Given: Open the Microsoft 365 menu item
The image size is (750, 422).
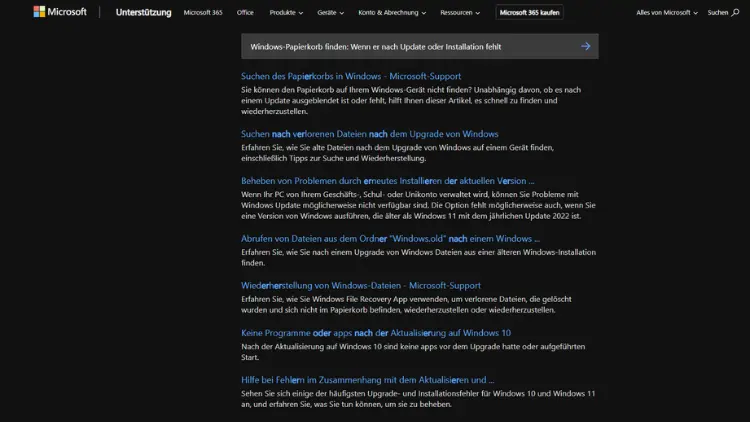Looking at the screenshot, I should tap(203, 12).
